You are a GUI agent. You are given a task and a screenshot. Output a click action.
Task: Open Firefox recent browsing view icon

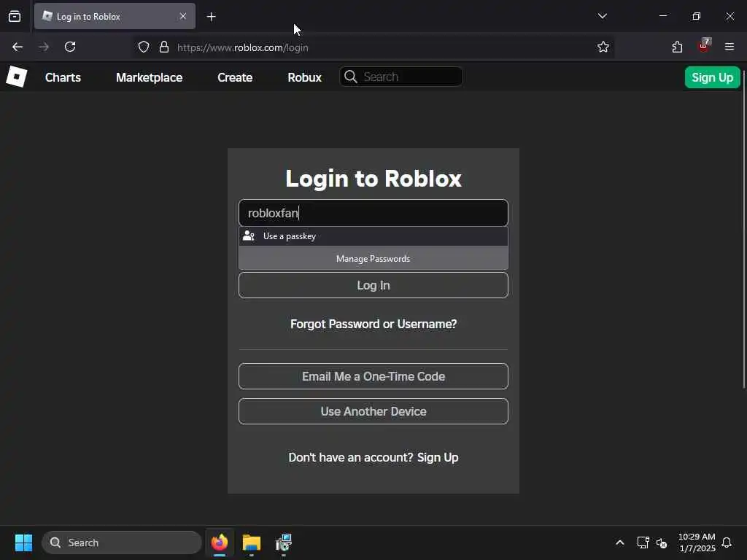click(15, 16)
